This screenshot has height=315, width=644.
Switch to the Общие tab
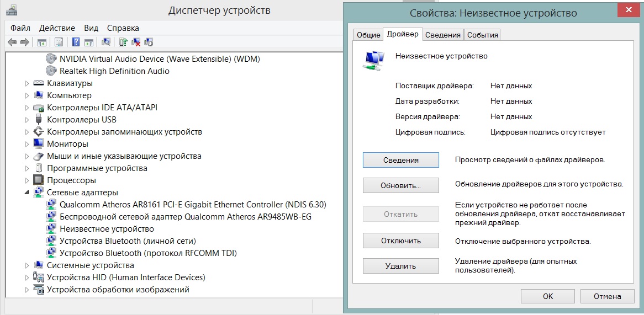click(368, 35)
